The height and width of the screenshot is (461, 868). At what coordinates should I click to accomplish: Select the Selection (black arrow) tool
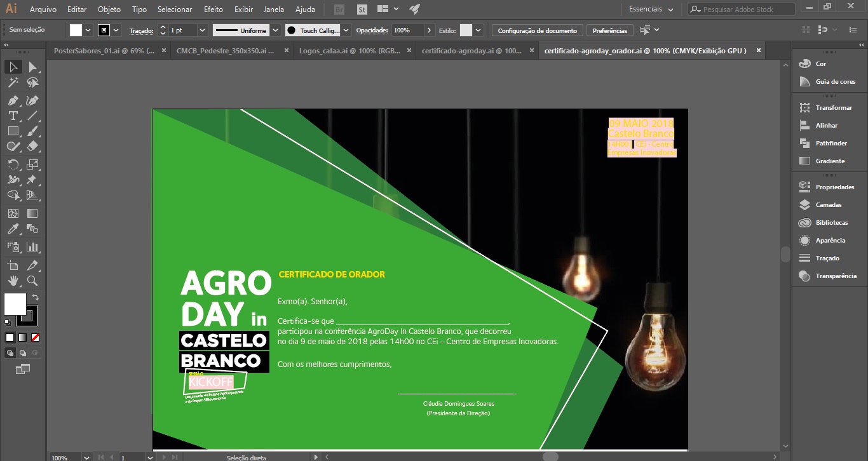coord(13,67)
